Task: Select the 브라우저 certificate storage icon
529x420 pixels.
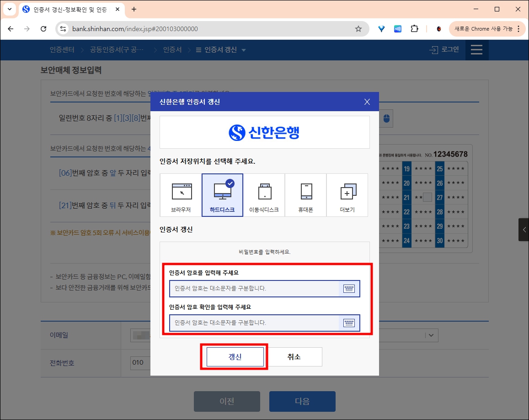Action: point(181,194)
